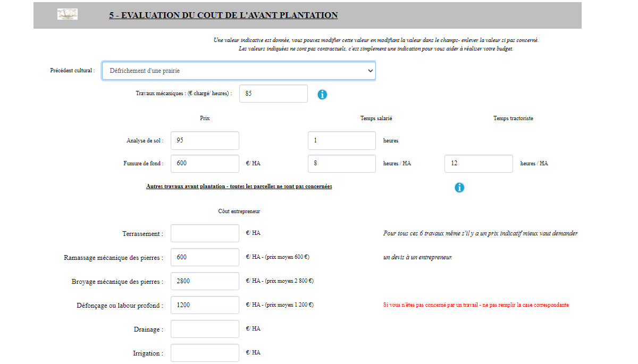
Task: Click the Fumure de fond label
Action: click(144, 164)
